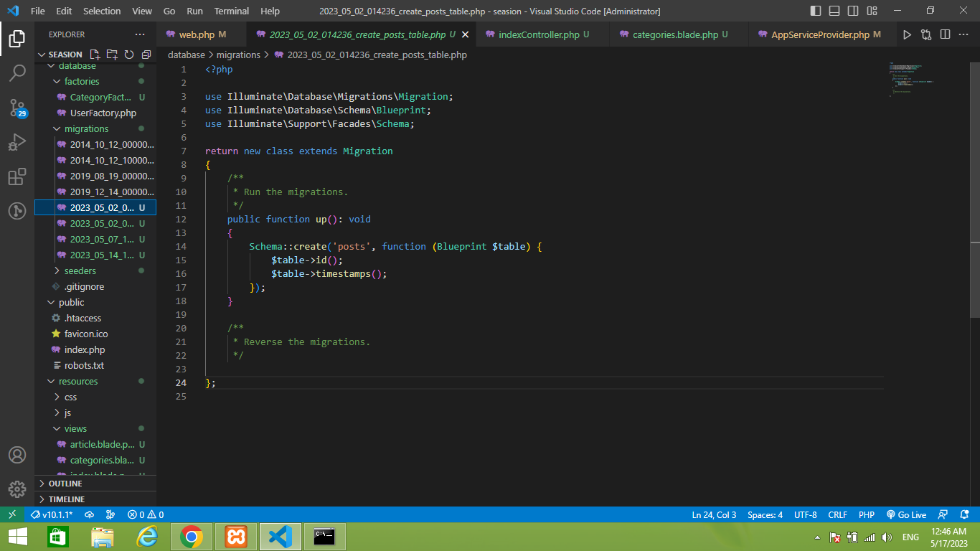
Task: Click the git graph status bar icon
Action: point(110,514)
